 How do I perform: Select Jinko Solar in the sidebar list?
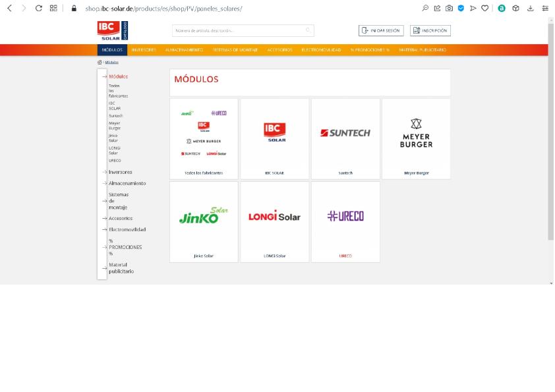click(113, 138)
